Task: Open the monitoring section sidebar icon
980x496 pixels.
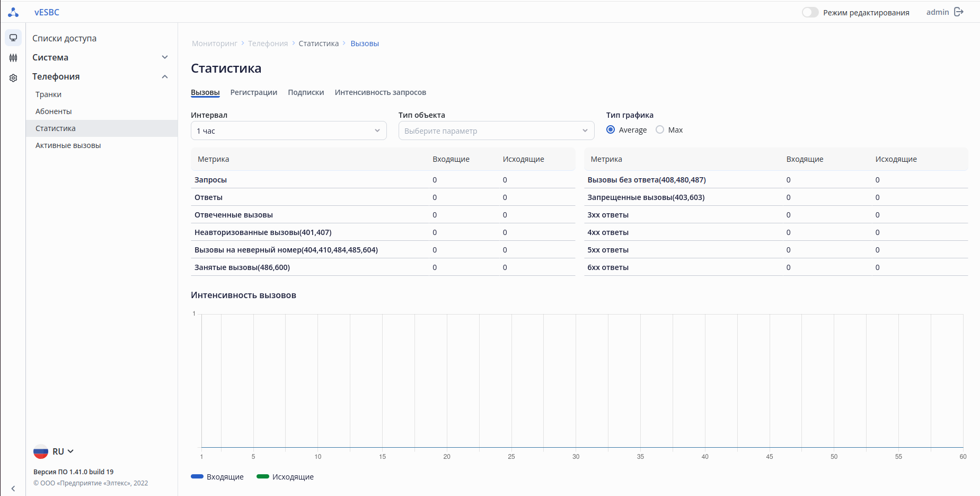Action: coord(13,38)
